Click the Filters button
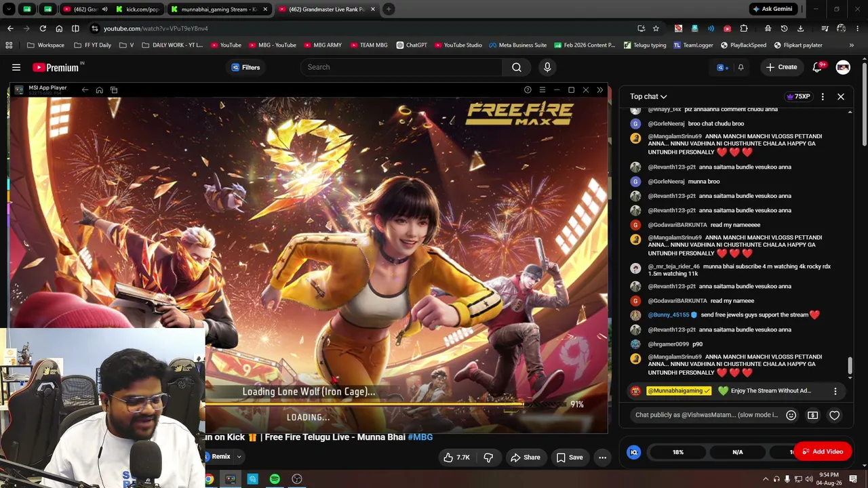This screenshot has width=868, height=488. point(245,67)
